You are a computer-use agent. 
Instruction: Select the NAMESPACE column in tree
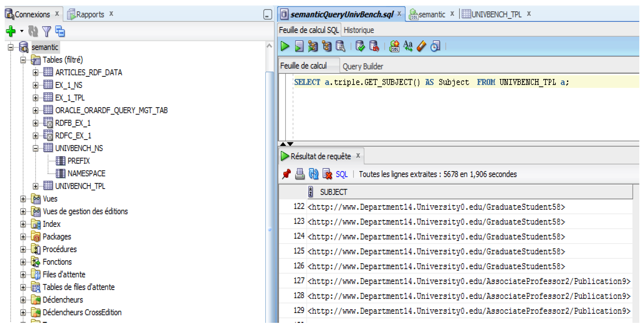pos(86,174)
